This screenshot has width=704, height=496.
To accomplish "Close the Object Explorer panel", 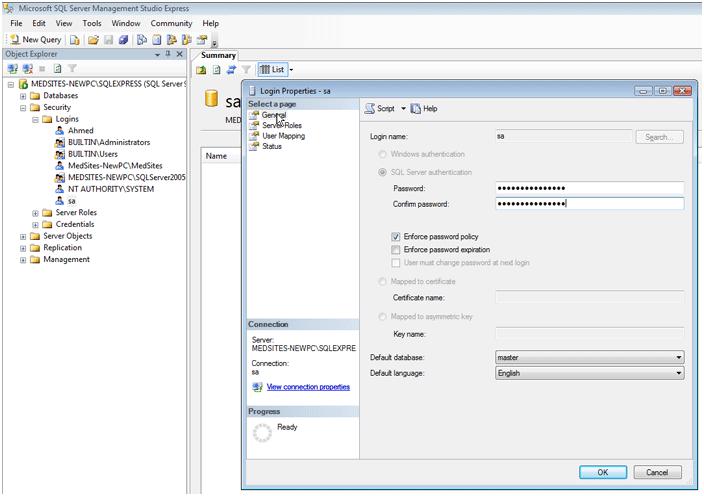I will pyautogui.click(x=180, y=54).
